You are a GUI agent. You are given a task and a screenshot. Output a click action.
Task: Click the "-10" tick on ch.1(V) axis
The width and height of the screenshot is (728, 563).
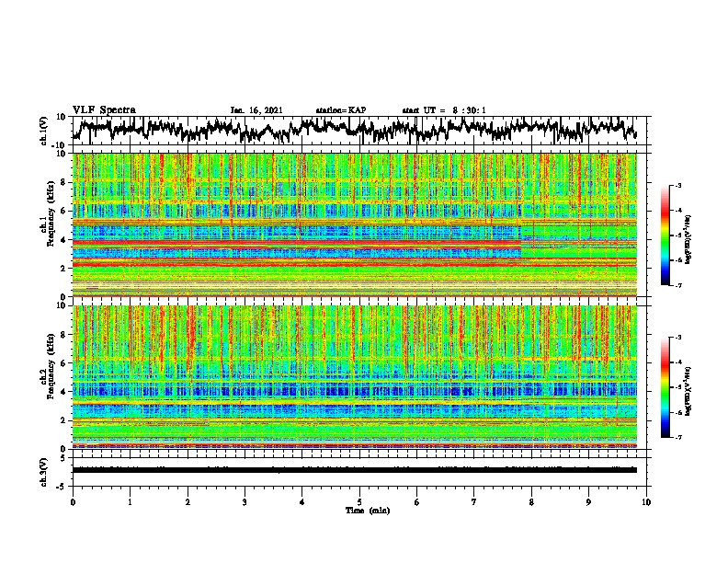60,145
